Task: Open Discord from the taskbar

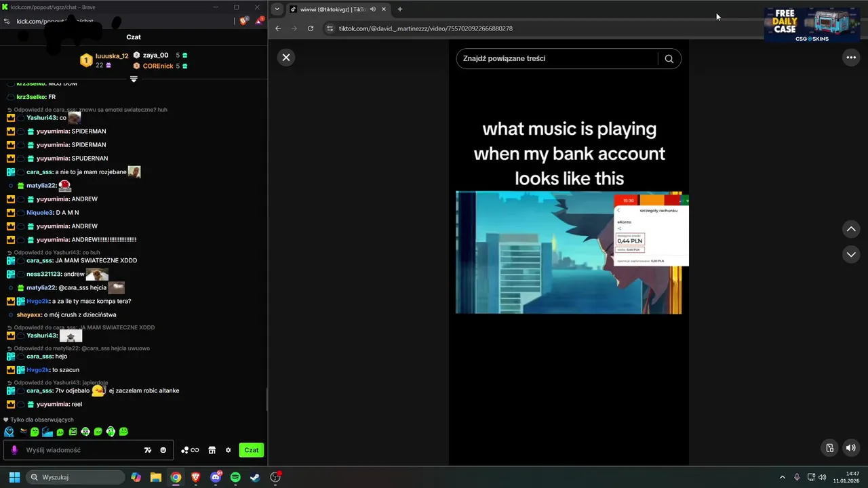Action: pos(216,477)
